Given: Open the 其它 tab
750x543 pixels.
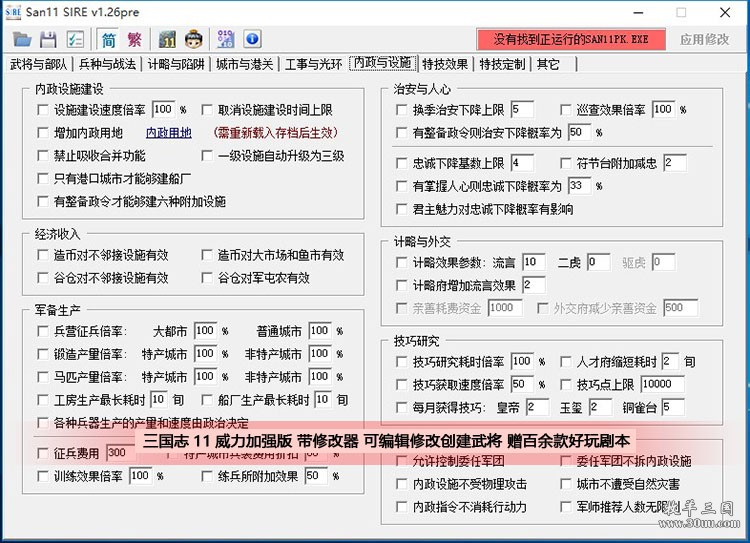Looking at the screenshot, I should [548, 64].
